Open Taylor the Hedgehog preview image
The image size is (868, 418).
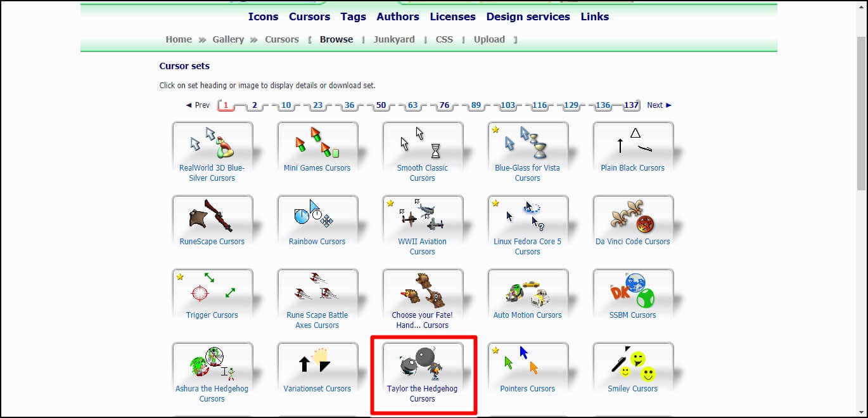pos(423,363)
